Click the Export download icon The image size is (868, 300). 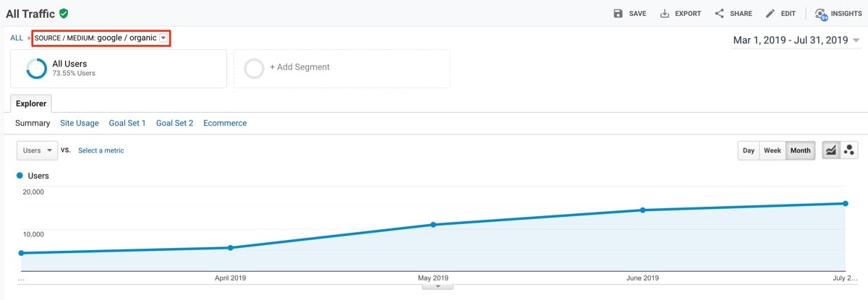click(665, 13)
